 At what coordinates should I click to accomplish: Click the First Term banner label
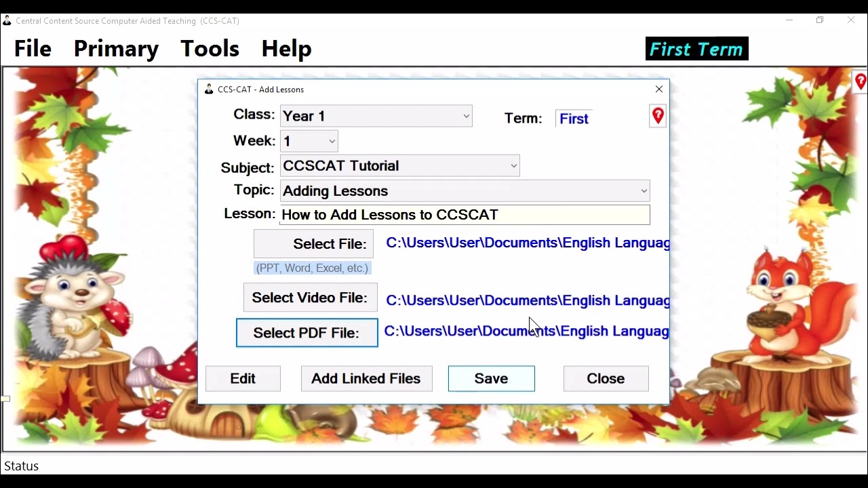(x=697, y=49)
